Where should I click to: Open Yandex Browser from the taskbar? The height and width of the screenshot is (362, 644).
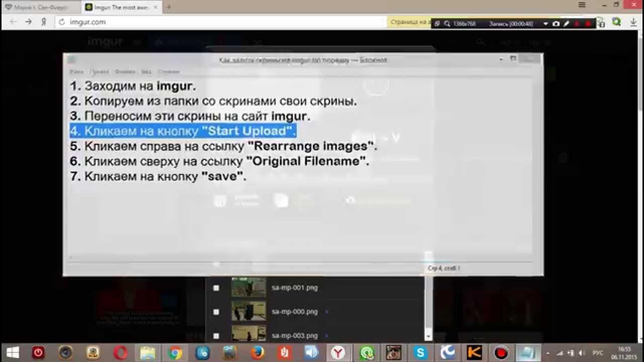coord(338,352)
